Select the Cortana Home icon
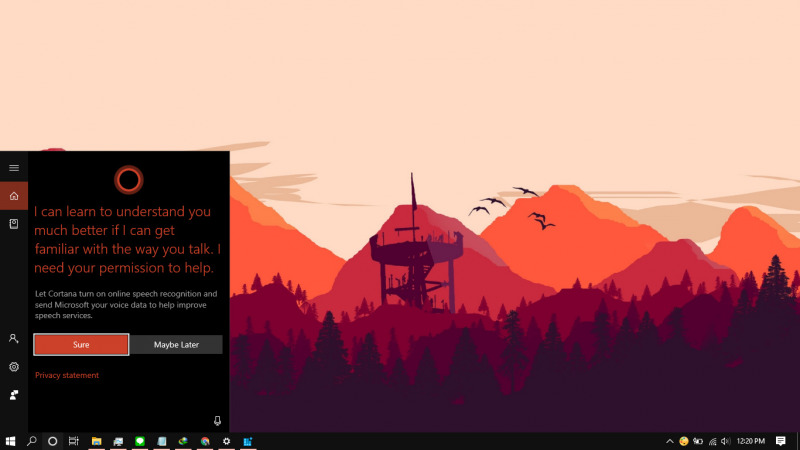Image resolution: width=800 pixels, height=450 pixels. point(14,196)
